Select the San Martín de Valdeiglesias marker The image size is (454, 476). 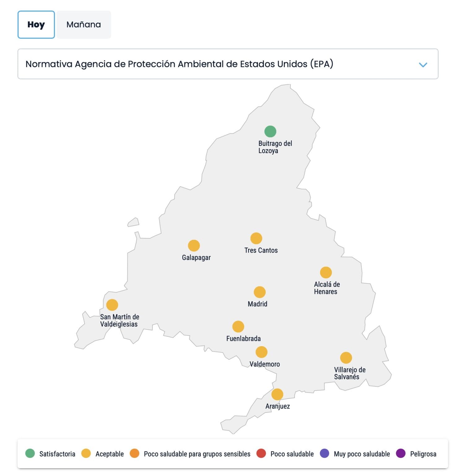click(112, 305)
